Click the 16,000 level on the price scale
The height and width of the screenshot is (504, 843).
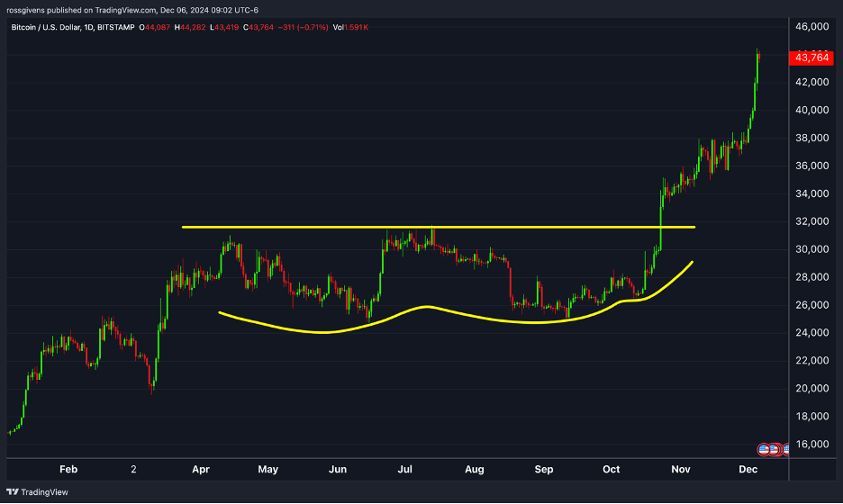point(811,444)
